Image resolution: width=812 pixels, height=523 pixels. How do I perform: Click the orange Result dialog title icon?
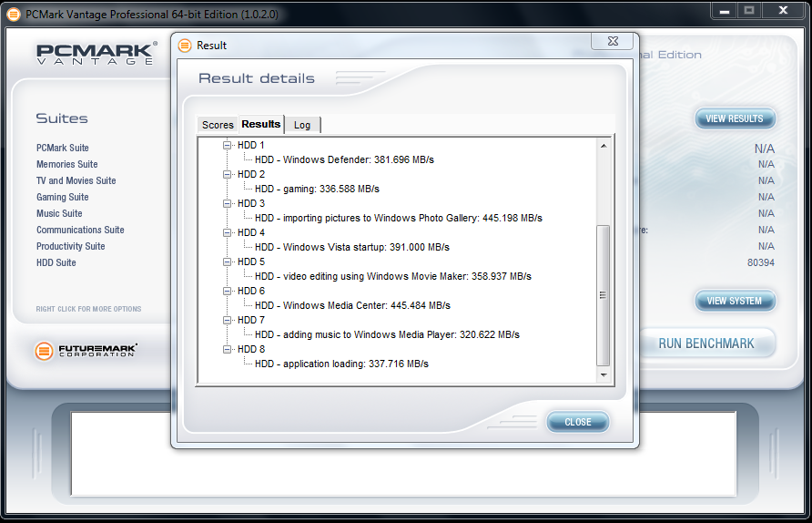pos(185,46)
